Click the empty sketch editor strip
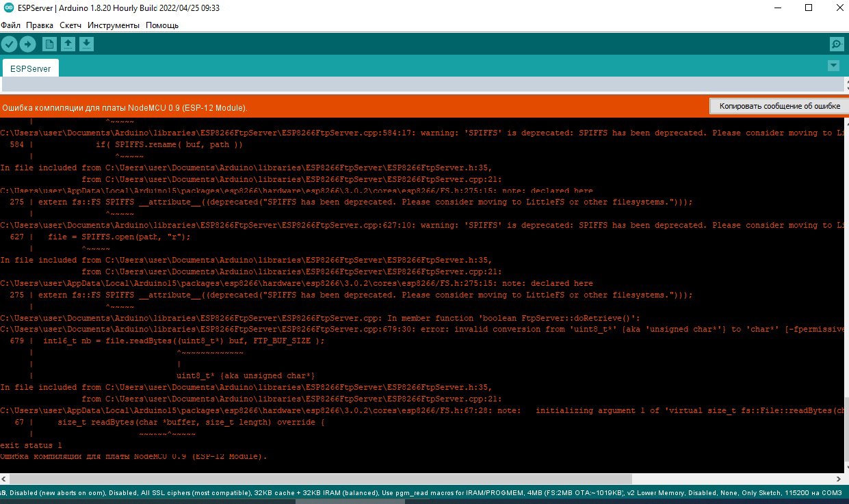 click(x=421, y=84)
